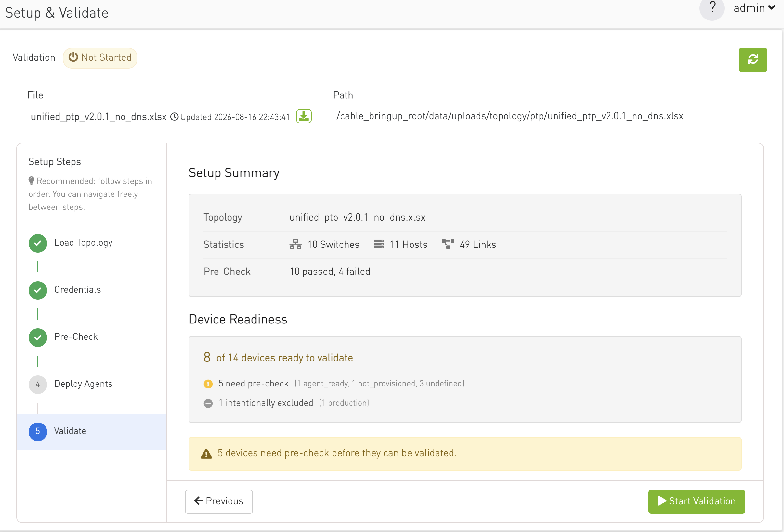Click '8 of 14 devices ready to validate'
The image size is (784, 532).
pos(278,357)
